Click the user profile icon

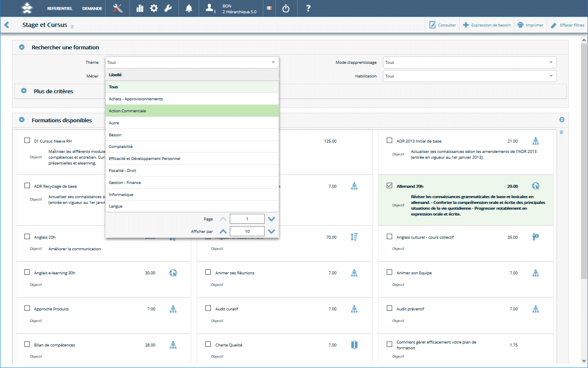211,8
